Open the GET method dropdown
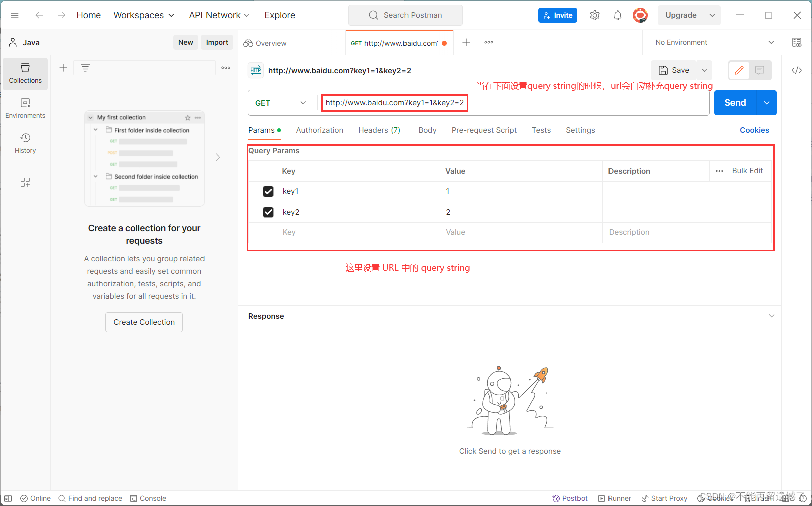Image resolution: width=812 pixels, height=506 pixels. pyautogui.click(x=281, y=103)
